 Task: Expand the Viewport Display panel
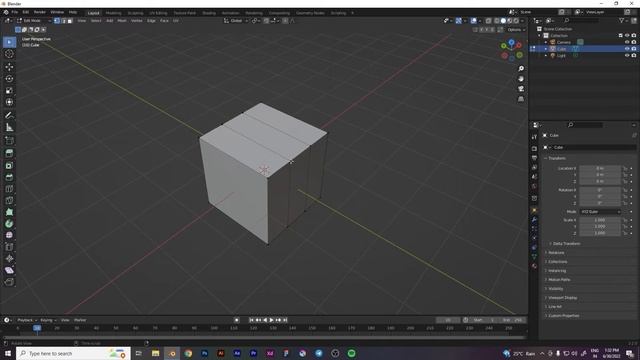(562, 298)
